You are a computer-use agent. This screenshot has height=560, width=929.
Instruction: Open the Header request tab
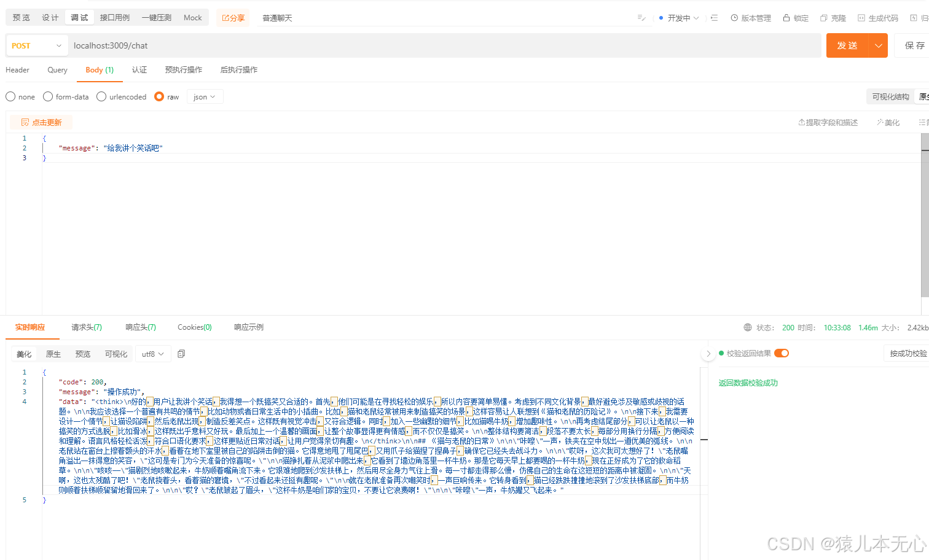click(x=17, y=69)
